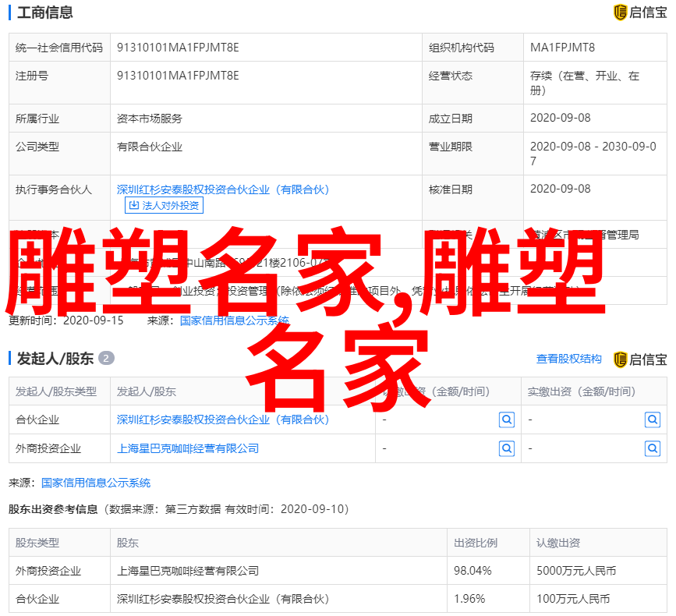
Task: Select 深圳红杉安泰 in the 股东 reference table
Action: pos(223,599)
